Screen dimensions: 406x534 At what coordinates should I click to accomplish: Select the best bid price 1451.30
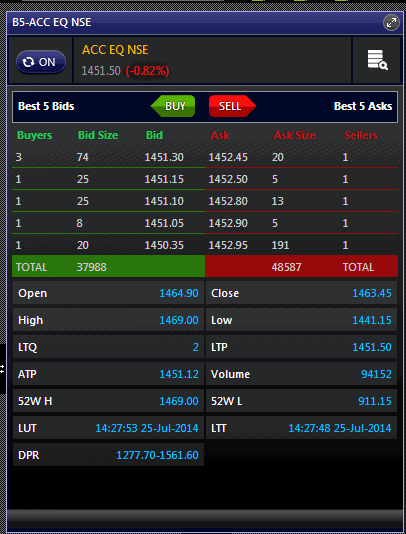pyautogui.click(x=164, y=157)
